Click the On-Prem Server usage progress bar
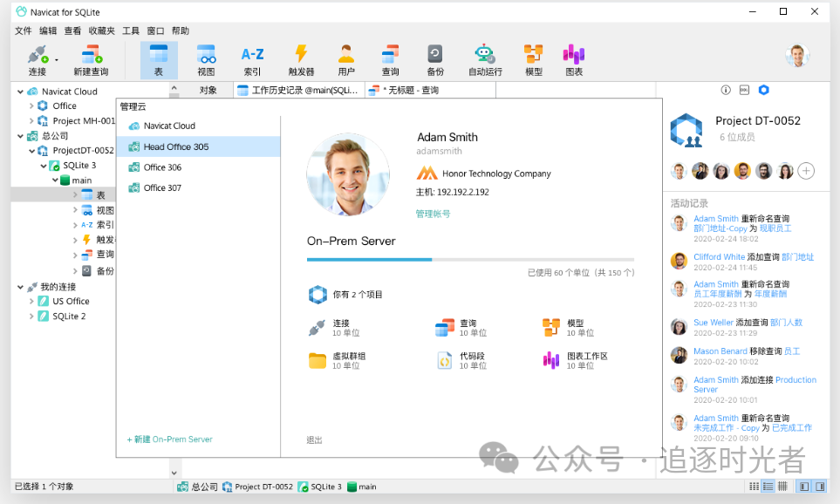This screenshot has height=504, width=840. coord(470,260)
